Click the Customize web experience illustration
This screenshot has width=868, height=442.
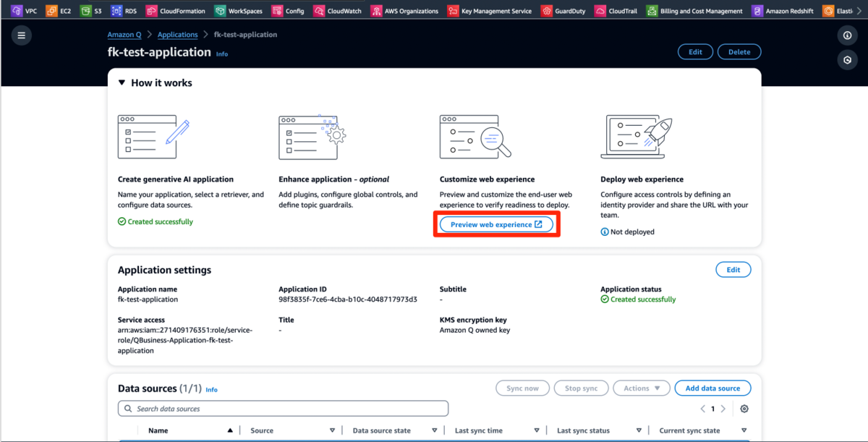pyautogui.click(x=475, y=137)
